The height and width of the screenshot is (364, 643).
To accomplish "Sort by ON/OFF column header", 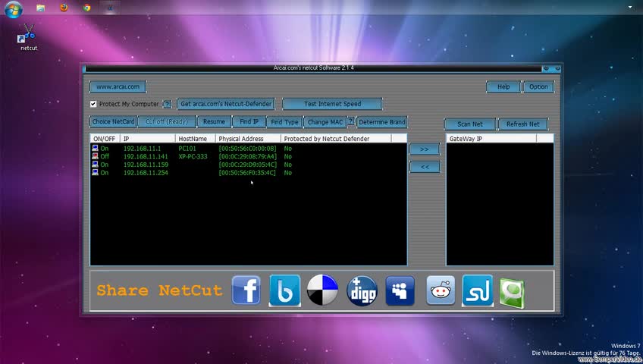I will 105,139.
